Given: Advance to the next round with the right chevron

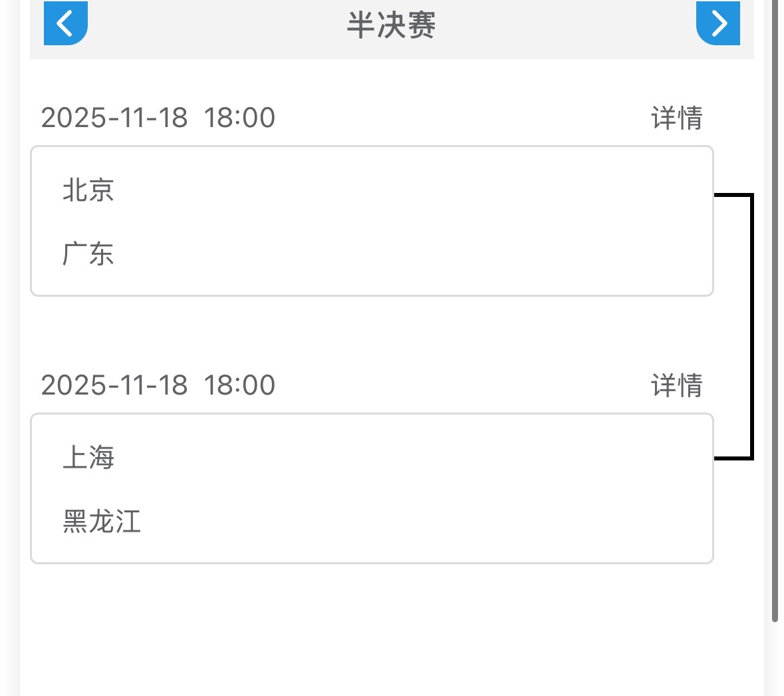Looking at the screenshot, I should coord(718,23).
